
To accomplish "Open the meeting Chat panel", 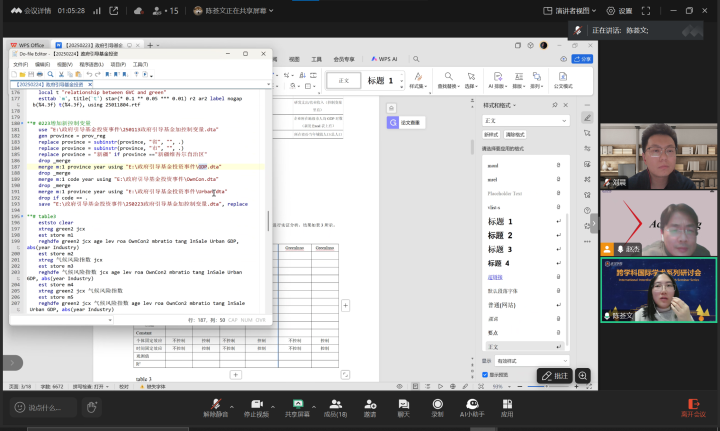I will click(x=404, y=403).
